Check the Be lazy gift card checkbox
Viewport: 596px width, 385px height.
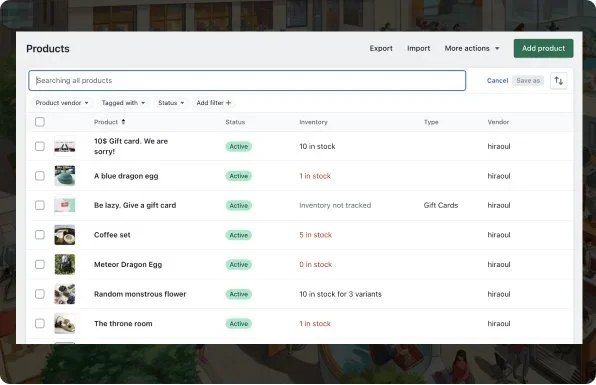pos(40,205)
